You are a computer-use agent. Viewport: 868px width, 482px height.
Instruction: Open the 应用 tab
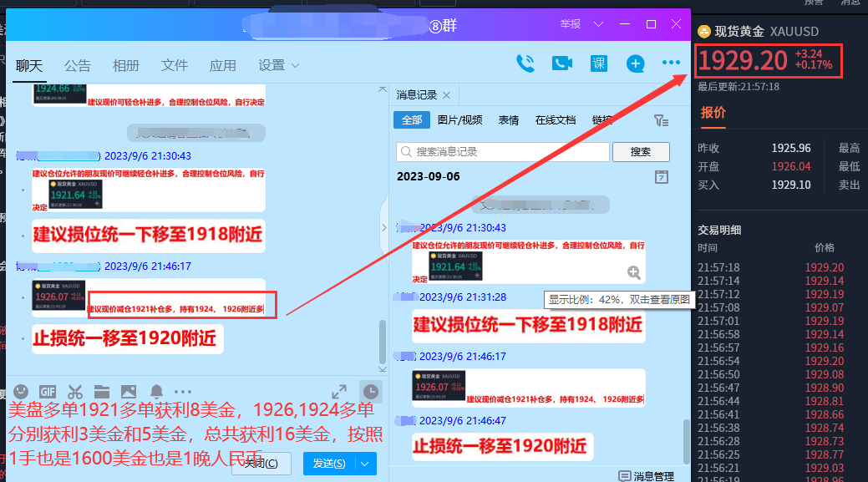click(222, 66)
